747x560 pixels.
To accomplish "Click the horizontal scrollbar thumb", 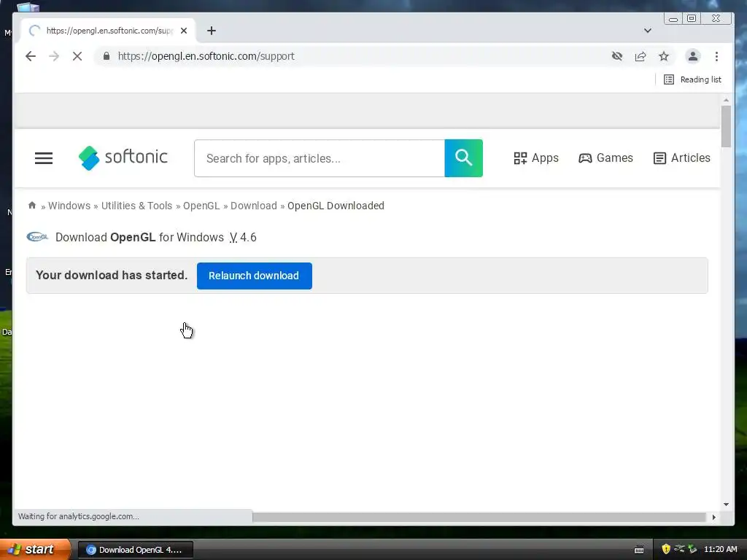I will pos(479,517).
